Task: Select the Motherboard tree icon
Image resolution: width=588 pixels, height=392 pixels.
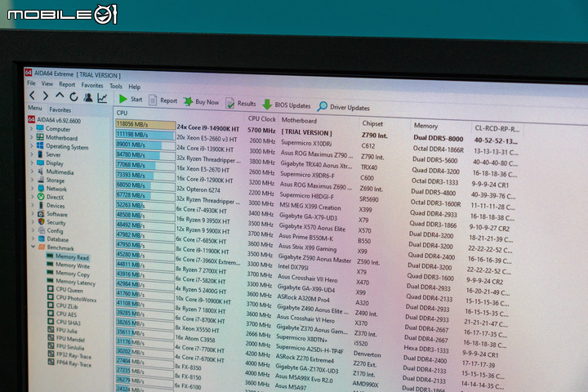Action: 40,137
